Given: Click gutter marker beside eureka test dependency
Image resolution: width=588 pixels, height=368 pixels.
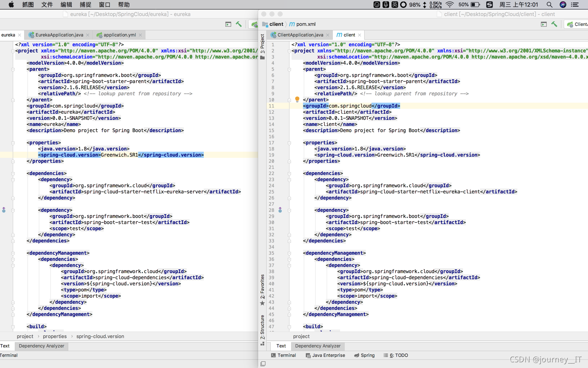Looking at the screenshot, I should (4, 210).
